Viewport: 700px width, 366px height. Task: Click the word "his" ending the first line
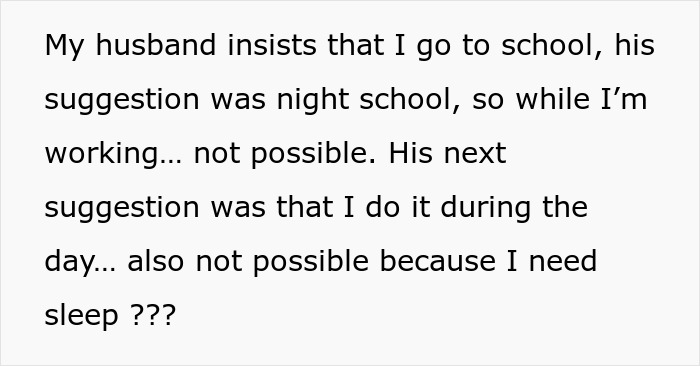click(634, 45)
